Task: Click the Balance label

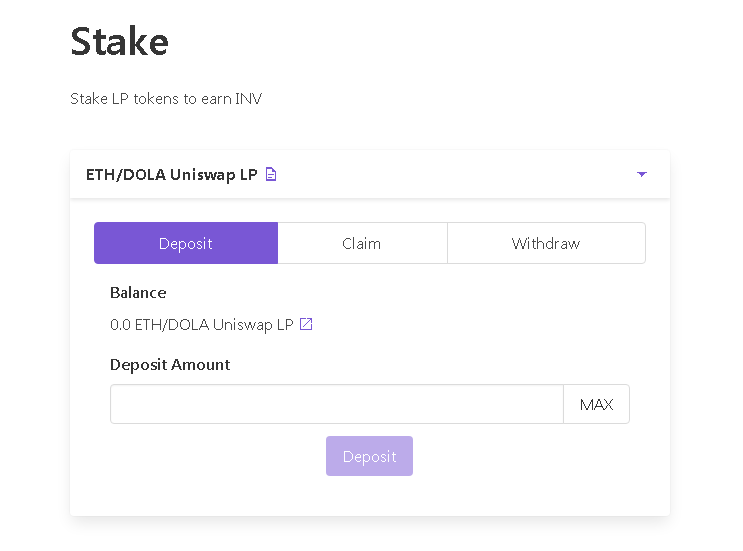Action: pyautogui.click(x=138, y=292)
